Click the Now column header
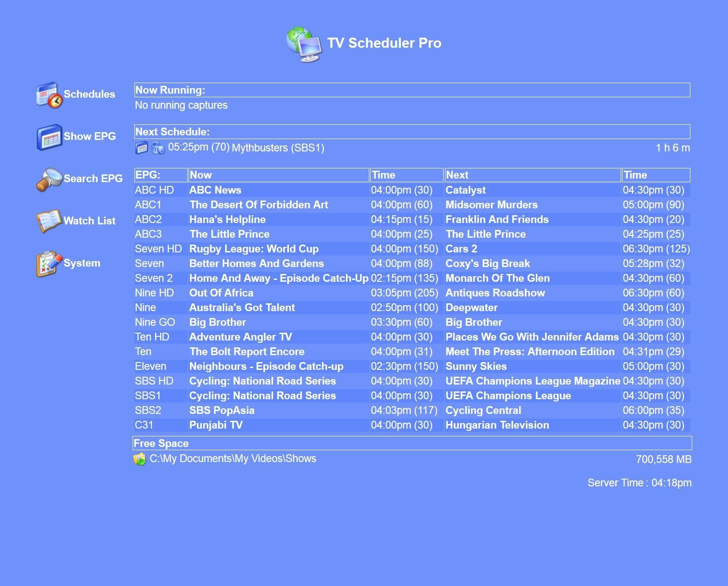The image size is (728, 586). click(278, 175)
